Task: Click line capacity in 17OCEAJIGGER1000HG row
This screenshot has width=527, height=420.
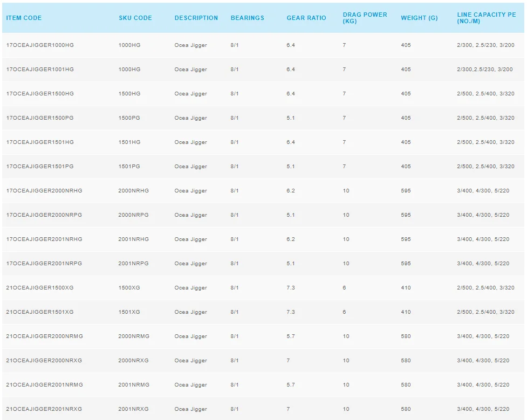Action: point(485,45)
